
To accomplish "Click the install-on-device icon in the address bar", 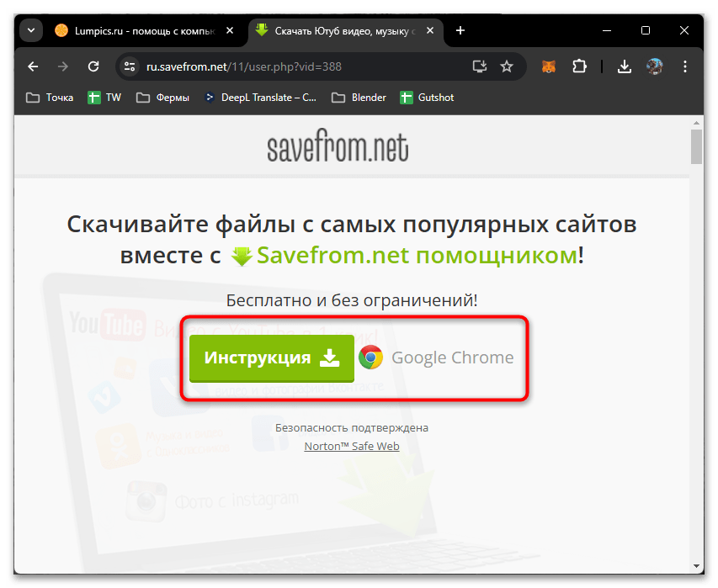I will tap(479, 66).
